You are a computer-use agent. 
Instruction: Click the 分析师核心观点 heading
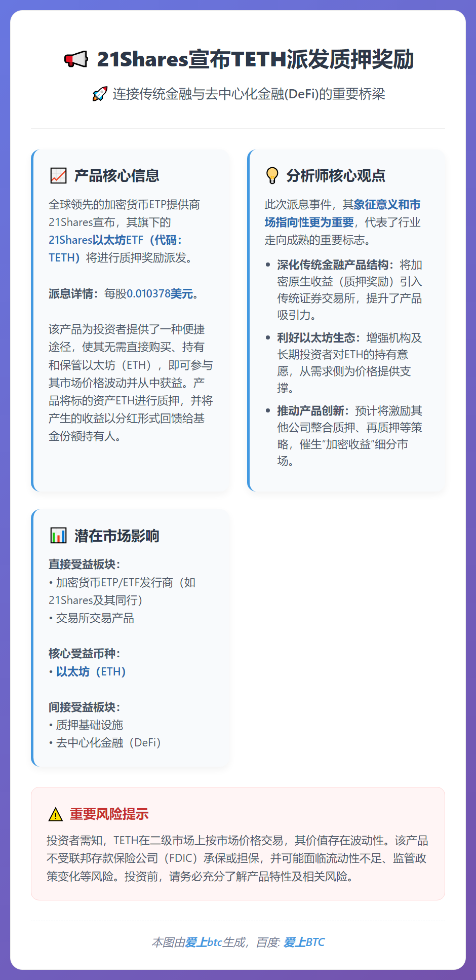[336, 176]
